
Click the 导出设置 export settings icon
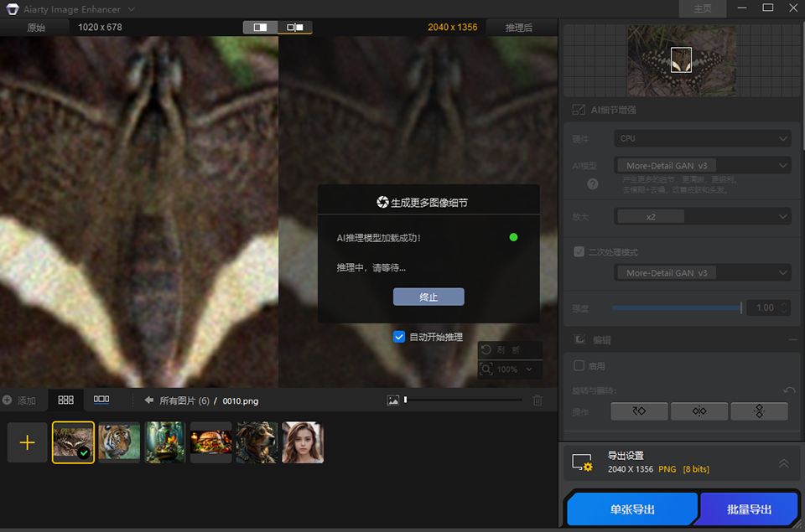coord(582,462)
